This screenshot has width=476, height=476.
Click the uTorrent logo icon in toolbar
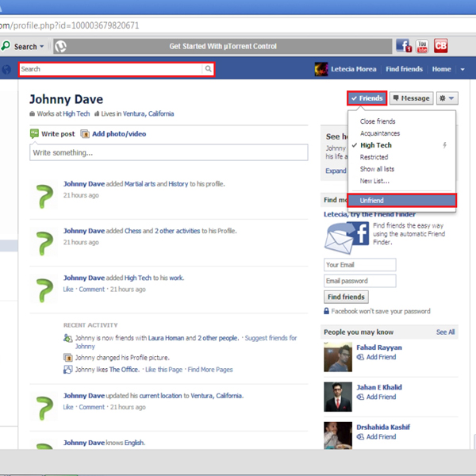[60, 47]
